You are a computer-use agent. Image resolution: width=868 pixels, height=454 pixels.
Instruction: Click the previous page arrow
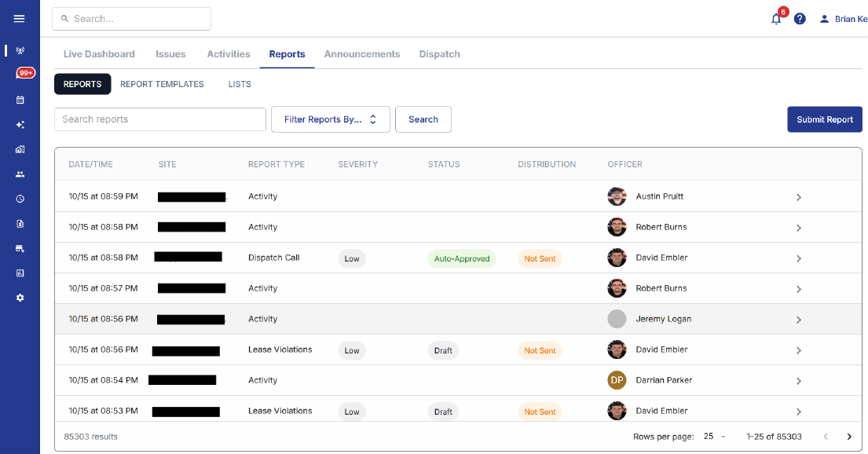click(x=826, y=437)
